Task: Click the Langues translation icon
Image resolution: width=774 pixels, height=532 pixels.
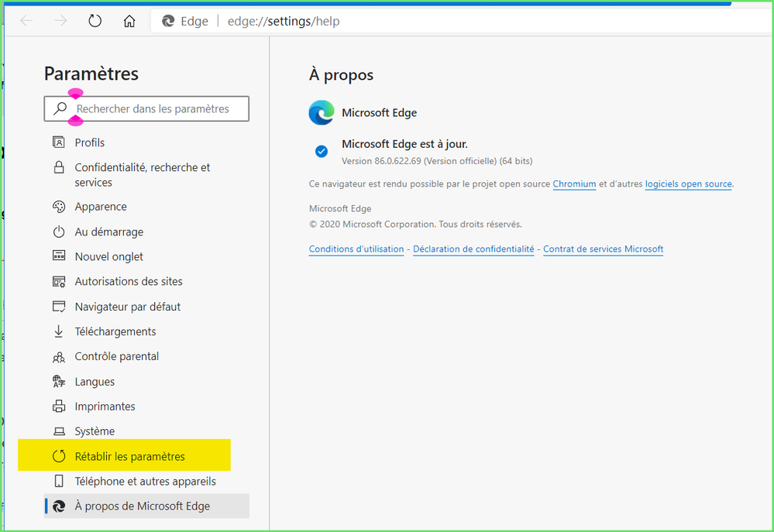Action: coord(59,381)
